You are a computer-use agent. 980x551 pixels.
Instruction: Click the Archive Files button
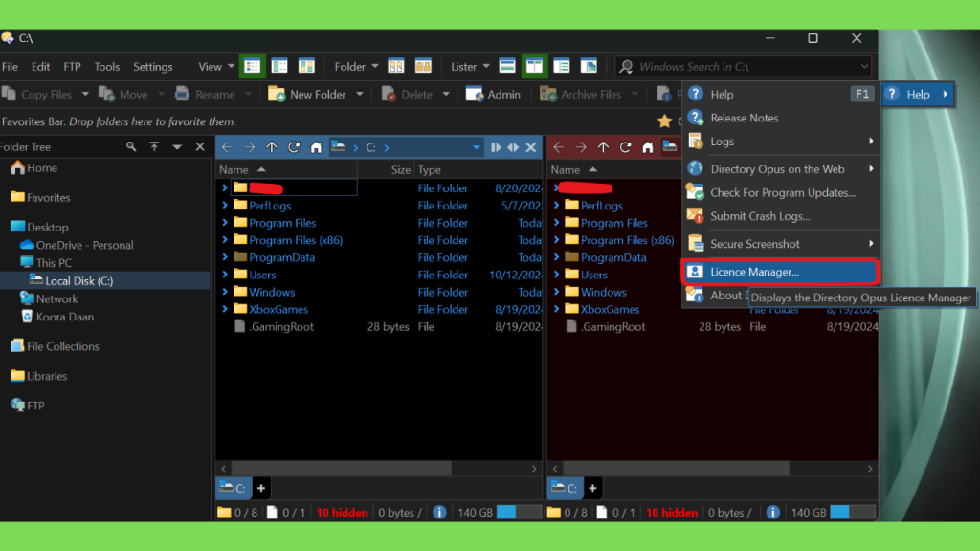581,95
